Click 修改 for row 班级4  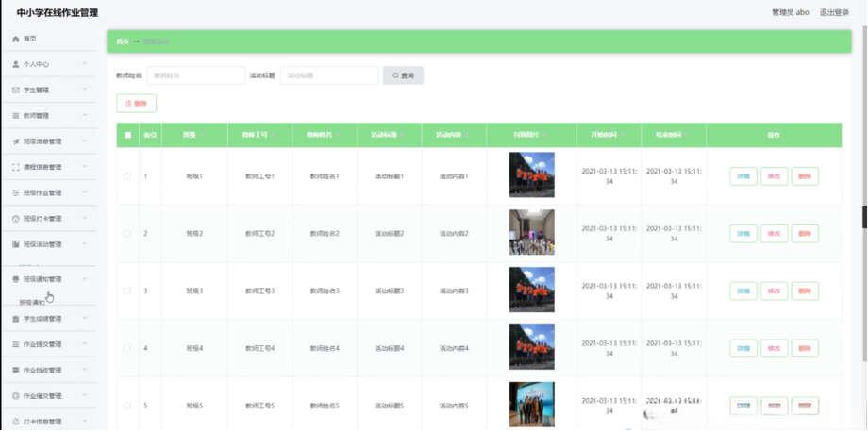774,349
